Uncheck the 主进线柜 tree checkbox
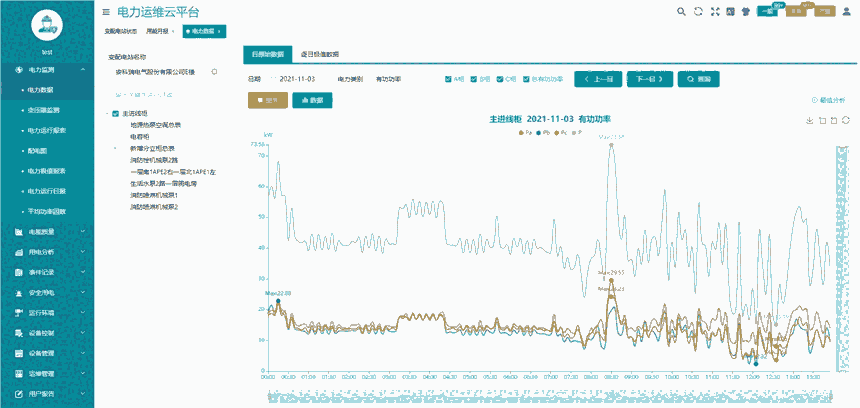Image resolution: width=860 pixels, height=408 pixels. point(116,114)
